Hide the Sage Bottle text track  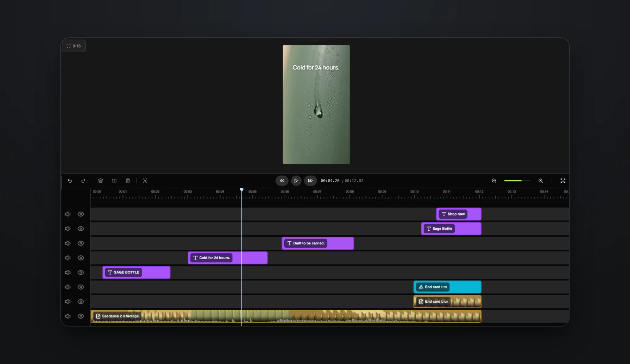(x=81, y=229)
